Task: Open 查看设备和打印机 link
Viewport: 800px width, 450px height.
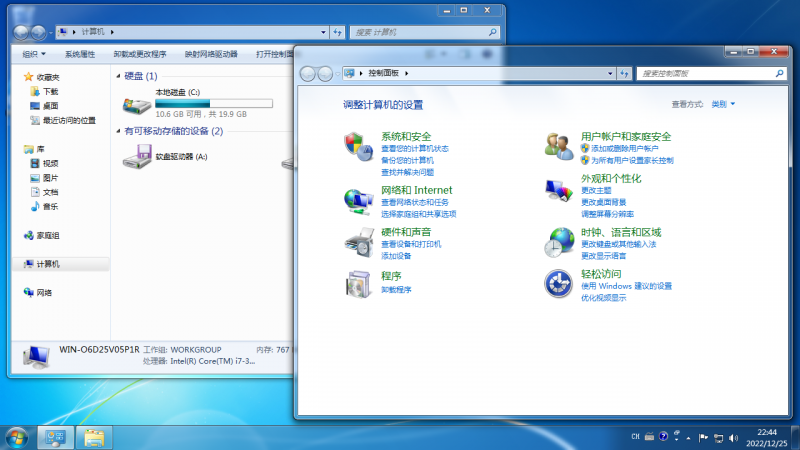Action: tap(411, 244)
